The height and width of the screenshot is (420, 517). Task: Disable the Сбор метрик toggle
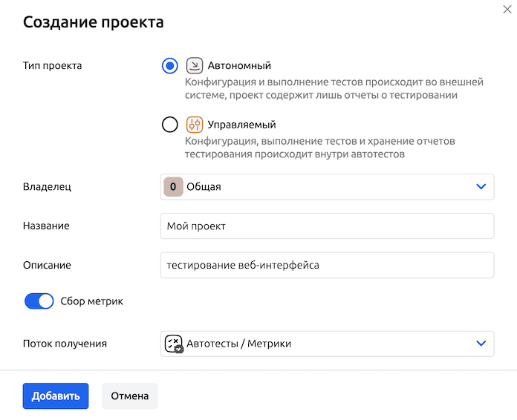(39, 301)
